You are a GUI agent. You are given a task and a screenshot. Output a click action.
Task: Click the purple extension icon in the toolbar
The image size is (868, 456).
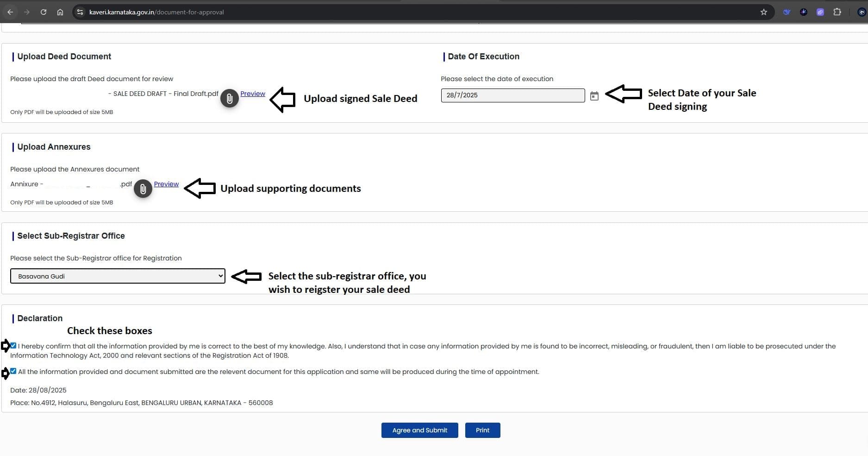820,12
